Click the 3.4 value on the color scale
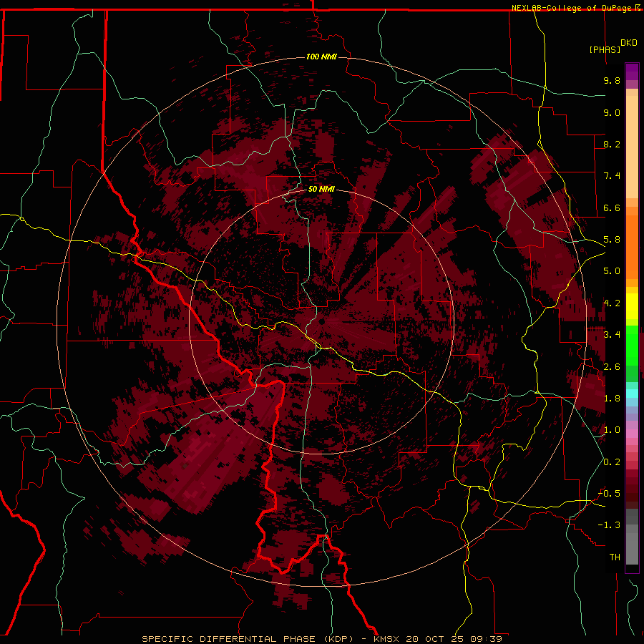This screenshot has height=644, width=644. pos(612,335)
